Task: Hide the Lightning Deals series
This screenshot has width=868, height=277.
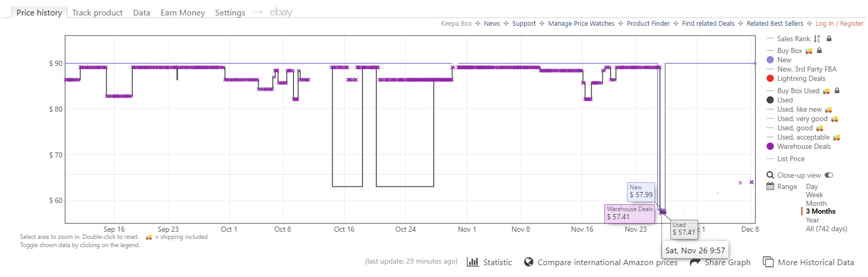Action: coord(801,79)
